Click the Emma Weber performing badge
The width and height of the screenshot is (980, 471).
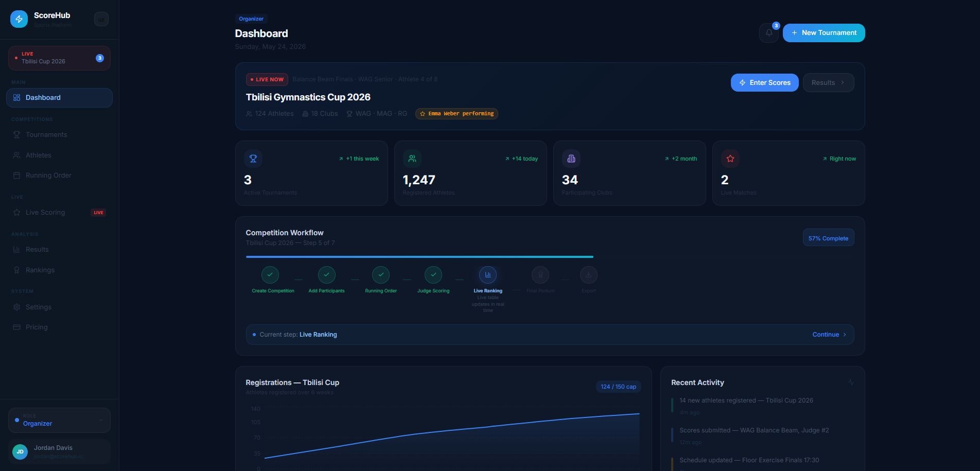tap(457, 114)
